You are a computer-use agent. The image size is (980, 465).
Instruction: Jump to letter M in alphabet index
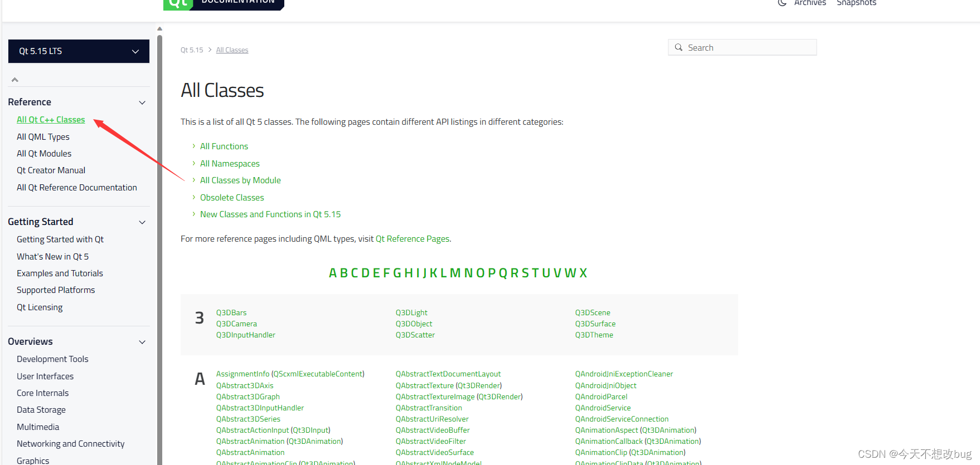point(455,273)
